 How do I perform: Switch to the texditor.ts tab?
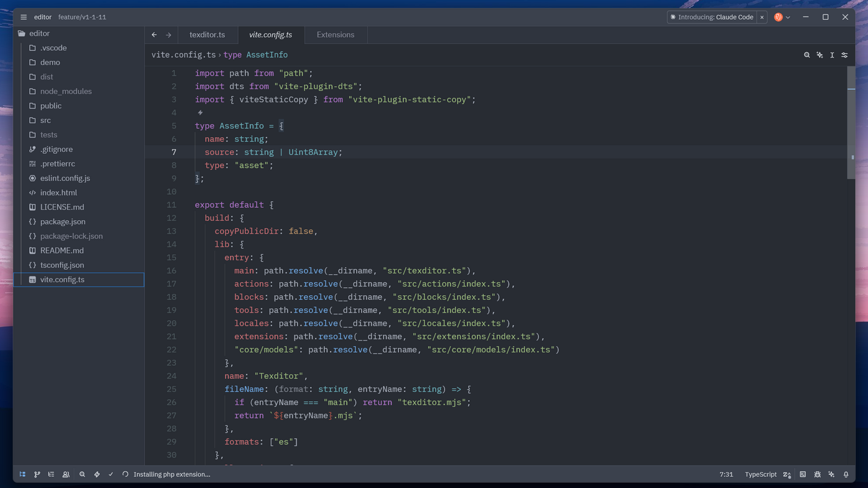(x=207, y=35)
